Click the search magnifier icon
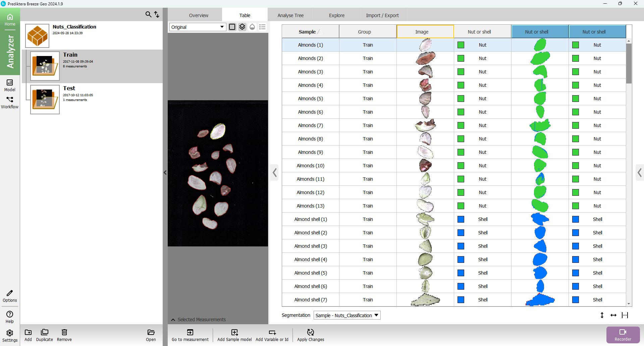Screen dimensions: 644x346 [x=148, y=14]
